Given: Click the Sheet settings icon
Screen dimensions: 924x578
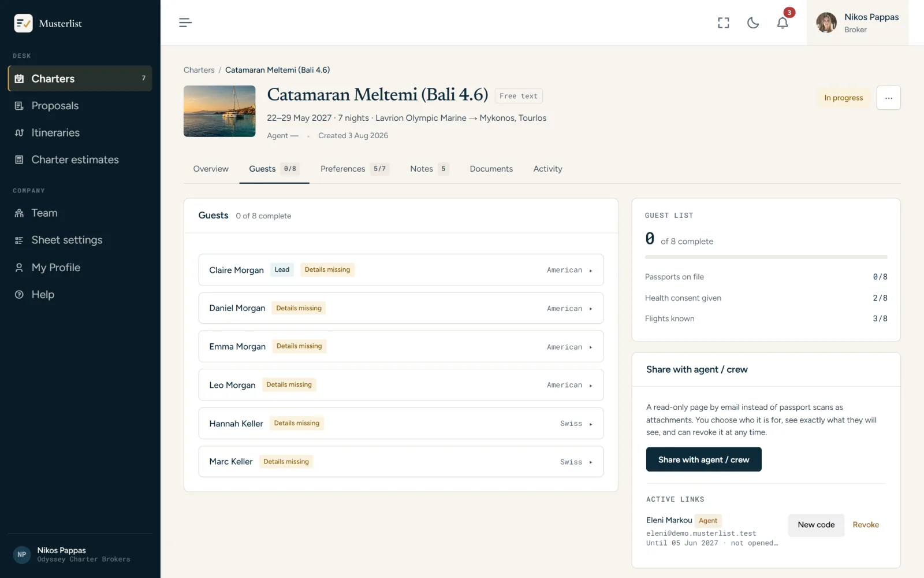Looking at the screenshot, I should tap(19, 240).
